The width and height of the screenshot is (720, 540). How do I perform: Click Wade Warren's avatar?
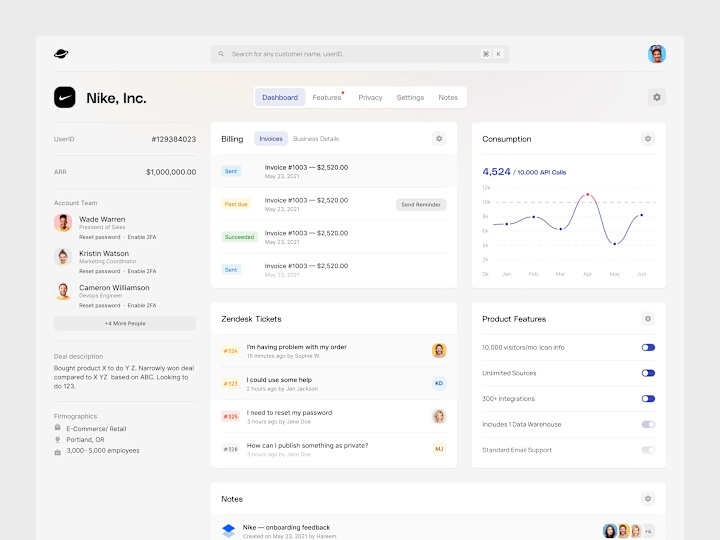click(63, 223)
